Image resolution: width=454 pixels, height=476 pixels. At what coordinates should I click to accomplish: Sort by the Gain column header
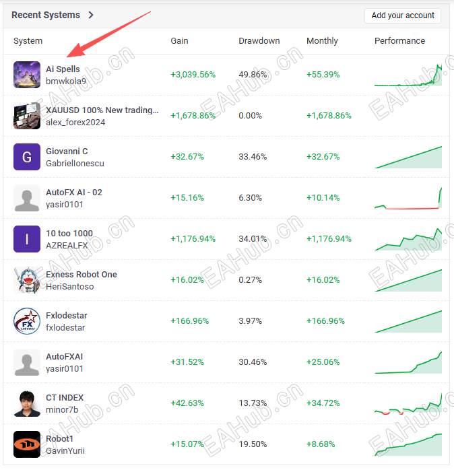179,41
